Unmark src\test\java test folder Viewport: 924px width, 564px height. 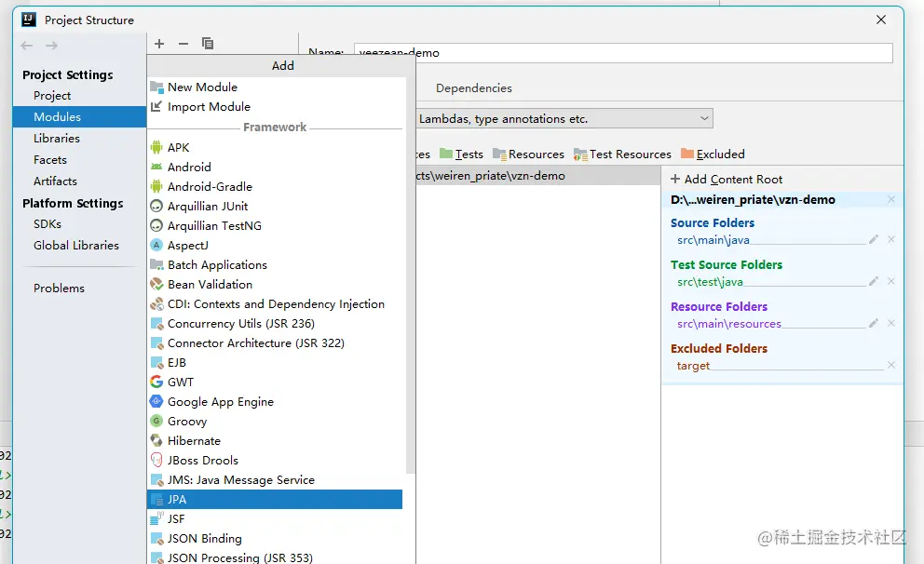point(891,281)
